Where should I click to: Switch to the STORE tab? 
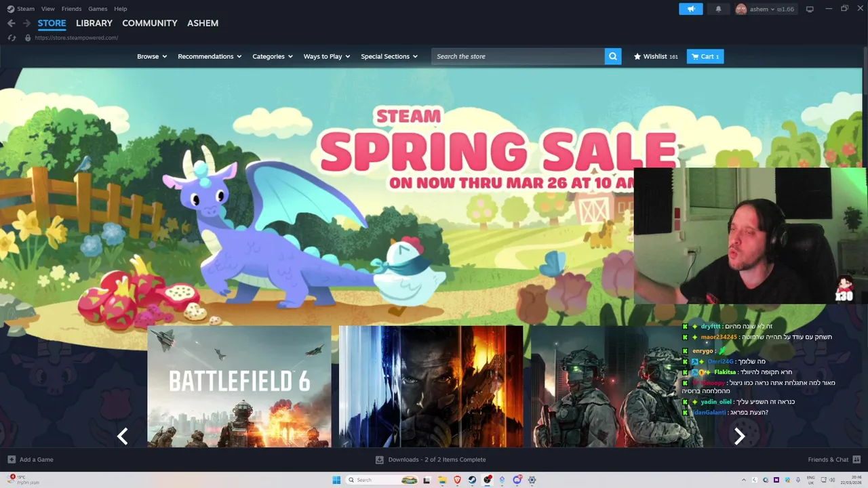point(52,23)
